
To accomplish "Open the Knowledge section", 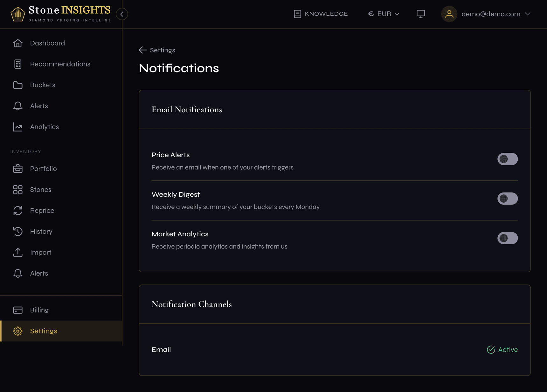I will click(321, 14).
